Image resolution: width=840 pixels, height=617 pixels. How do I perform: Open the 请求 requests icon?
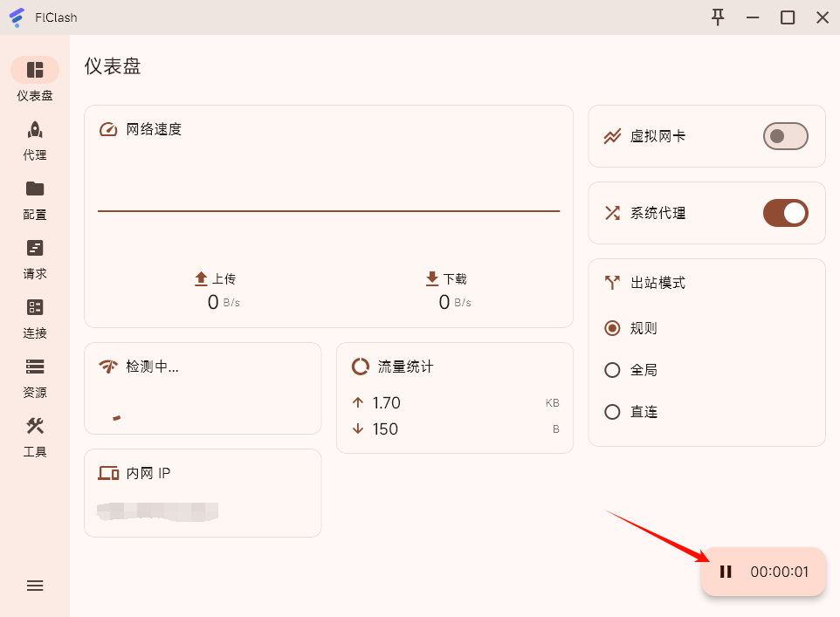tap(35, 249)
